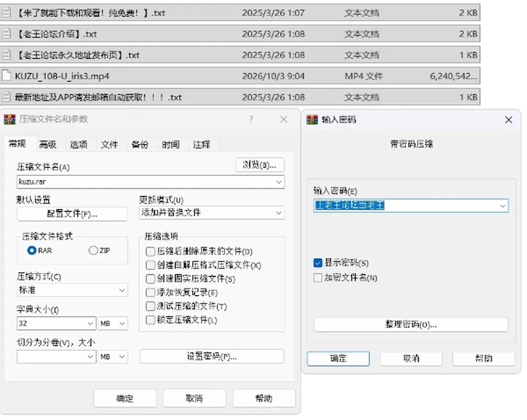Open the 切分为分卷 size dropdown
Screen dimensions: 527x420
pyautogui.click(x=90, y=356)
